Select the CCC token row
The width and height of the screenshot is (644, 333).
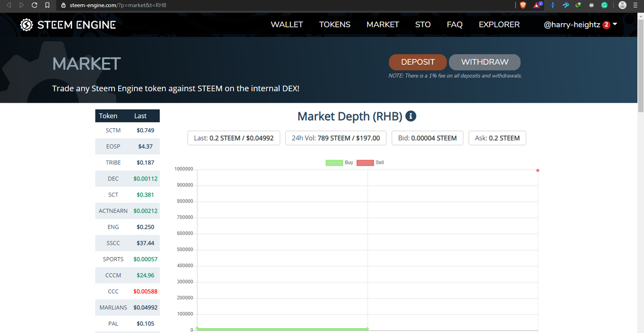tap(127, 291)
